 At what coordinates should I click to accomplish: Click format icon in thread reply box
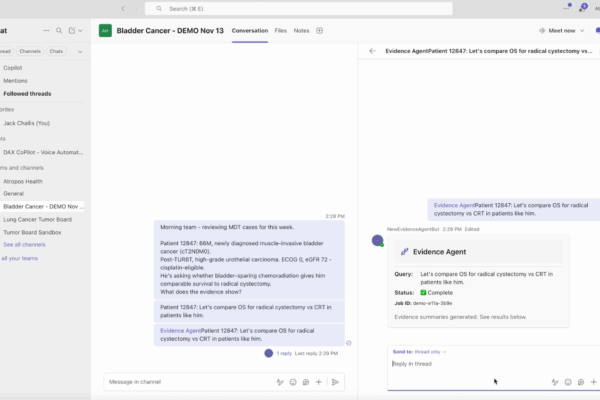click(554, 382)
